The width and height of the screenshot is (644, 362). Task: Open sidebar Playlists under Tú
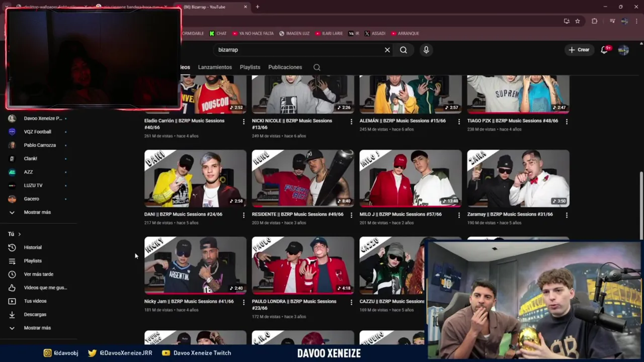pos(33,261)
